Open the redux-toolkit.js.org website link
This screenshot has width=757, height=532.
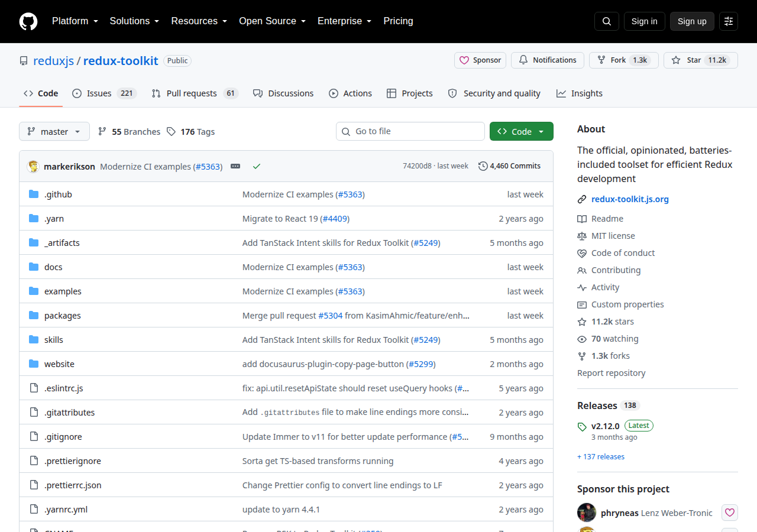click(630, 199)
